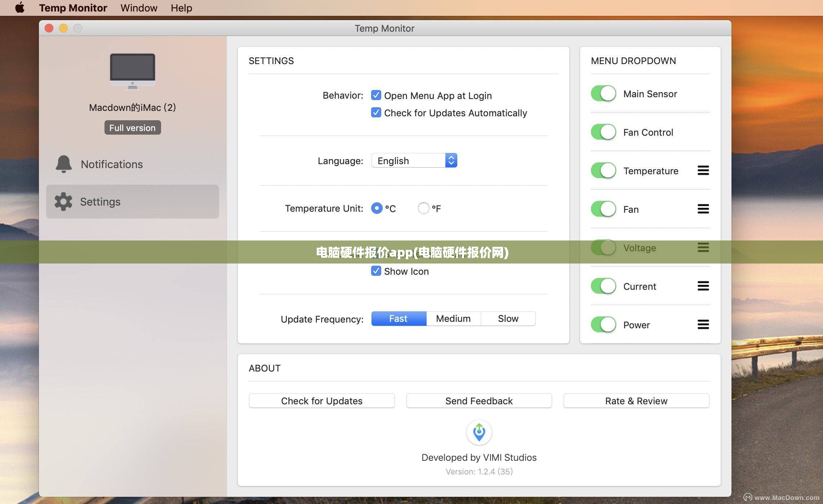Click the ABOUT panel heading

pos(264,368)
